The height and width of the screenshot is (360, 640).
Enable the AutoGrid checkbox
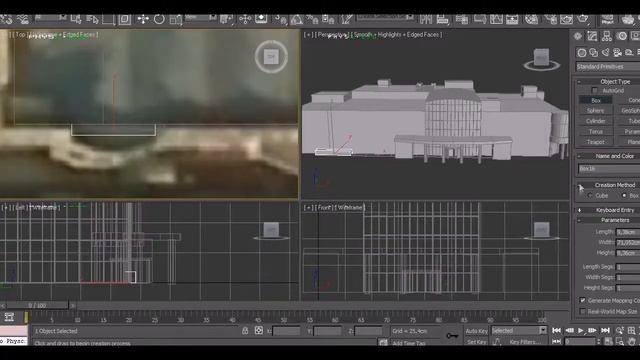(594, 90)
